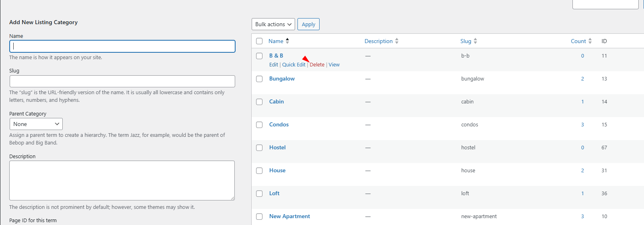Click the Edit link for B & B
Image resolution: width=644 pixels, height=225 pixels.
273,65
